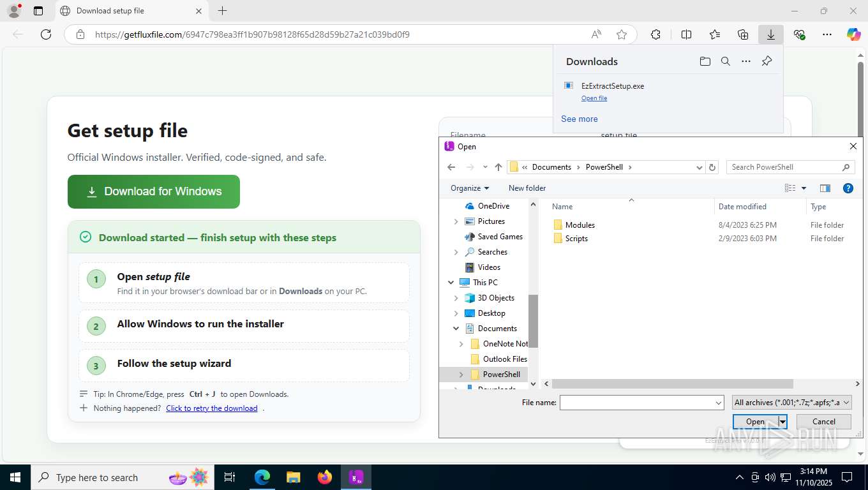
Task: Expand the Desktop tree node
Action: point(456,313)
